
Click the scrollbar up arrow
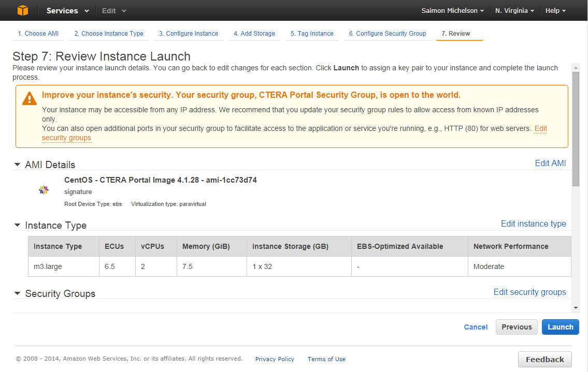click(x=576, y=68)
